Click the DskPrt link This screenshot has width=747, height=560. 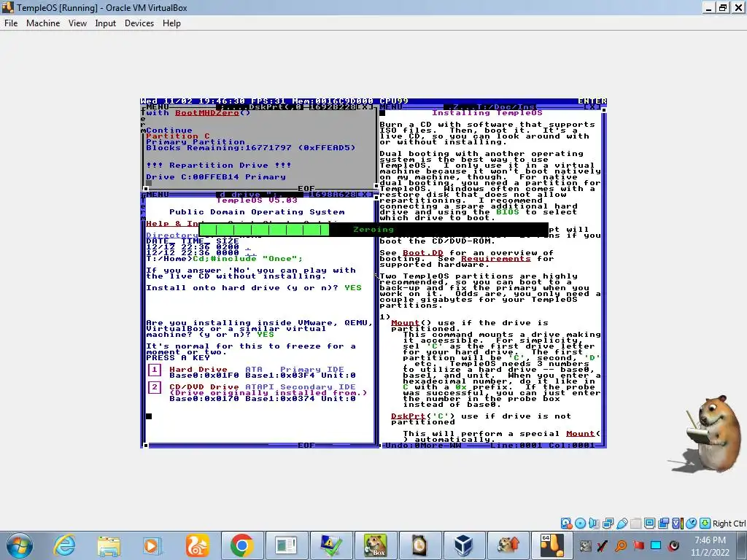(408, 416)
